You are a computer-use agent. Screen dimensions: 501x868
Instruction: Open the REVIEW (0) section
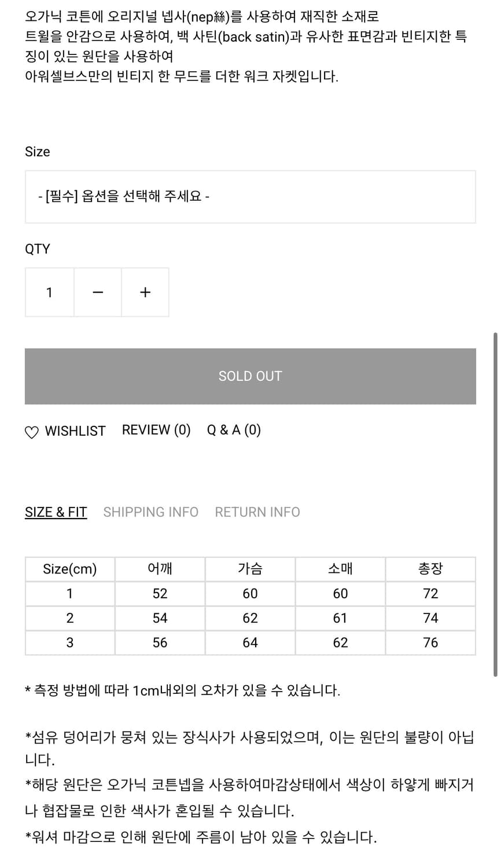[x=156, y=429]
